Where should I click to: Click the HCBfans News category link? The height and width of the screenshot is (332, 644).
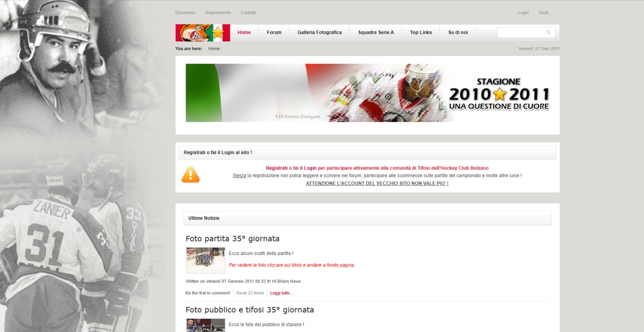(x=286, y=281)
